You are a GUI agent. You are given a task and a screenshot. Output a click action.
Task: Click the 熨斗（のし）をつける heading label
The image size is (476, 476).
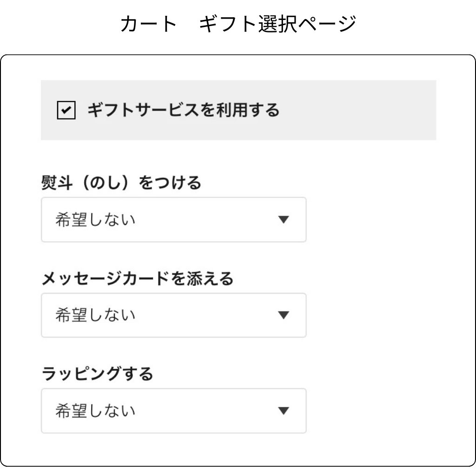[121, 183]
